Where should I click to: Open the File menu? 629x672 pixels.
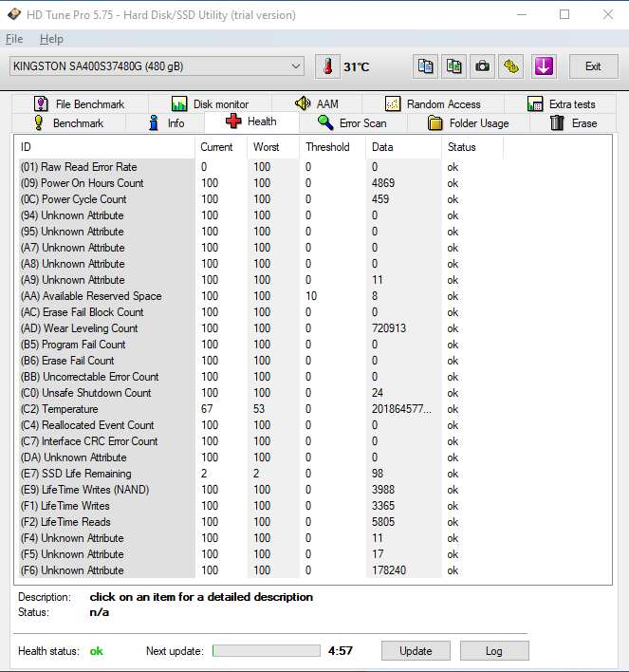(14, 39)
